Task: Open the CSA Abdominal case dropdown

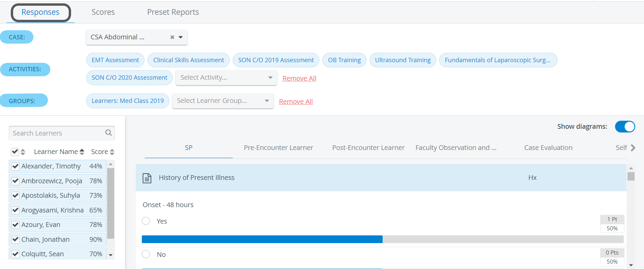Action: pos(181,37)
